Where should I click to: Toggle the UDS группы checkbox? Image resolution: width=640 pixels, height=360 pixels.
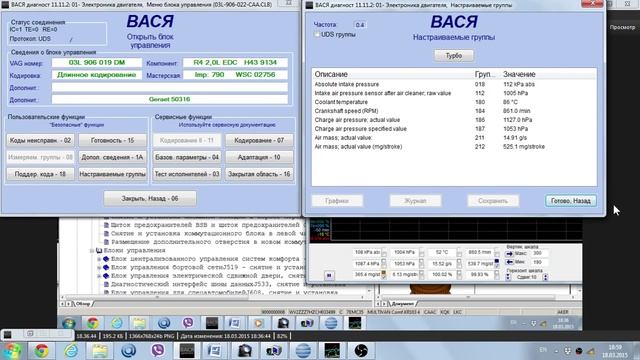point(317,35)
